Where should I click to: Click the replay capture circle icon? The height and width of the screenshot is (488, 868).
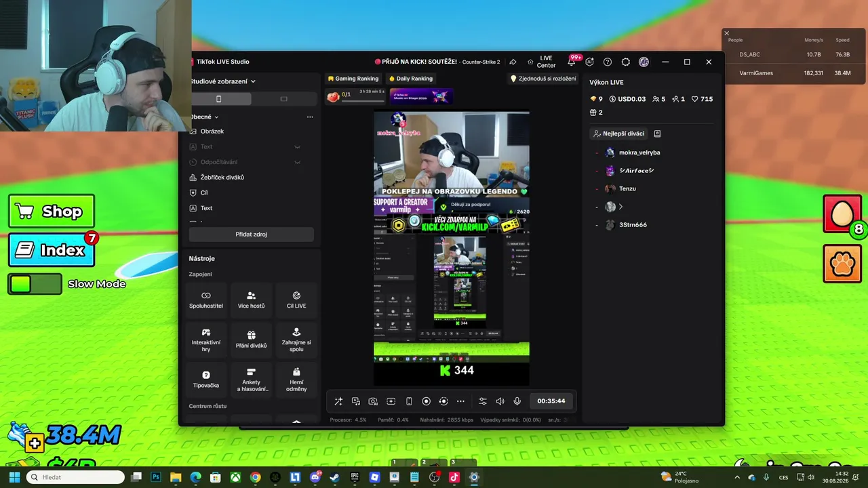pos(443,401)
